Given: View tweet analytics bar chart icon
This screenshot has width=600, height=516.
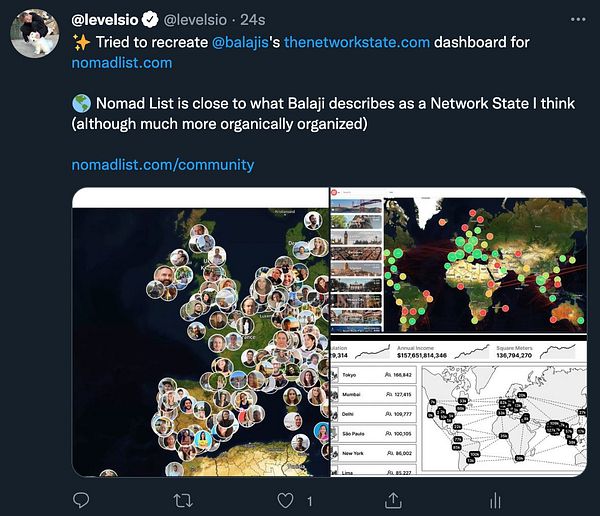Looking at the screenshot, I should 495,501.
